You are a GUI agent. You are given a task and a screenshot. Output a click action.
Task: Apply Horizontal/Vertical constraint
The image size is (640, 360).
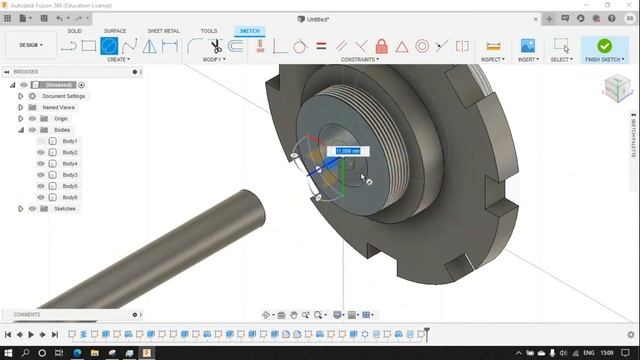coord(260,46)
